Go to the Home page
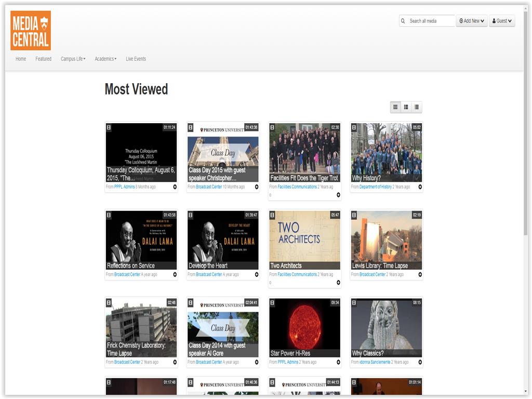This screenshot has width=532, height=399. (x=21, y=59)
